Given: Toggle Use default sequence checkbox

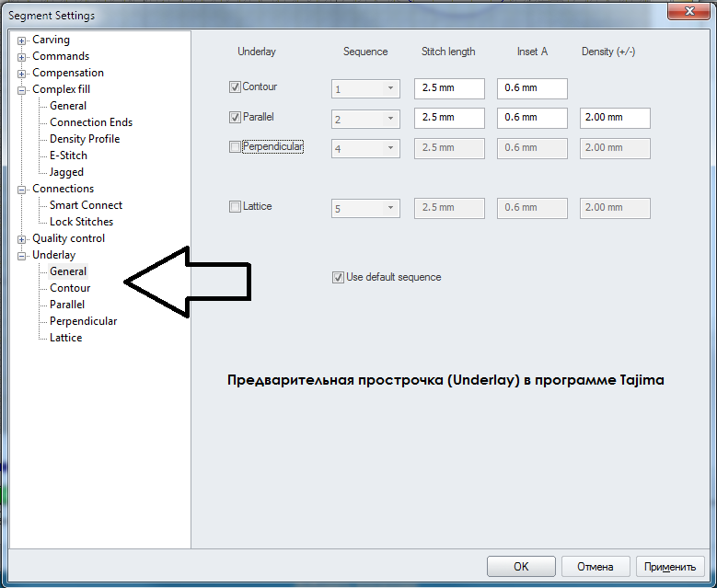Looking at the screenshot, I should click(338, 278).
